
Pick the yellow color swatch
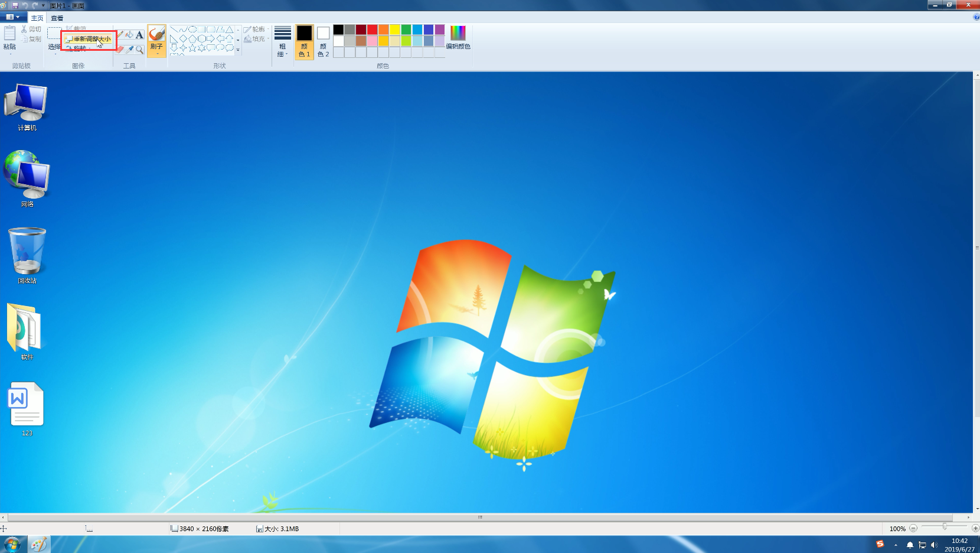click(395, 30)
